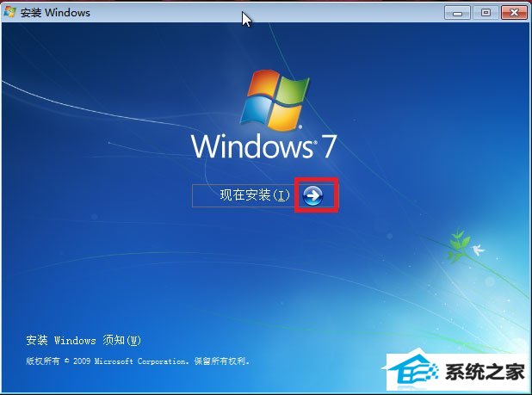Click the Windows setup icon in title bar
Screen dimensions: 532x395
9,12
